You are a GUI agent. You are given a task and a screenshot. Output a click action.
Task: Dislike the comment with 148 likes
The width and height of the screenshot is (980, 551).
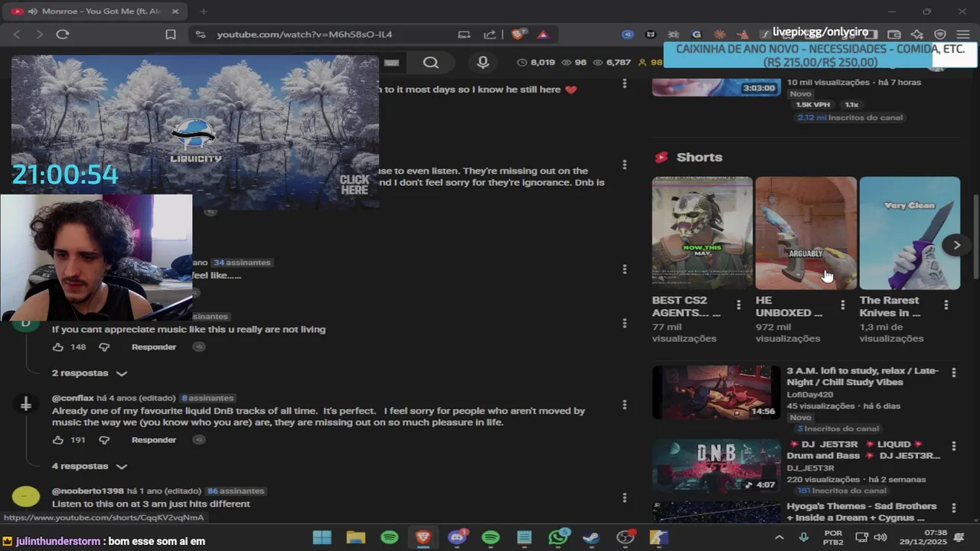pos(104,347)
